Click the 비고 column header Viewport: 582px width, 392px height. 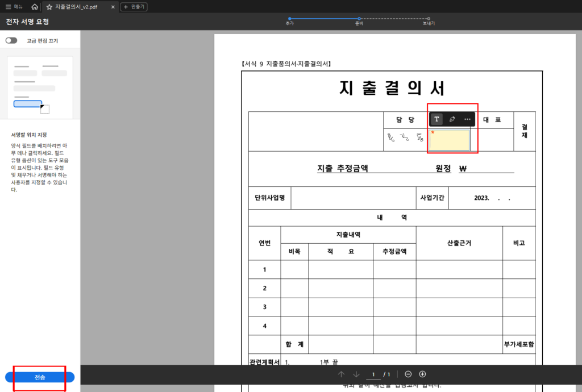(519, 243)
